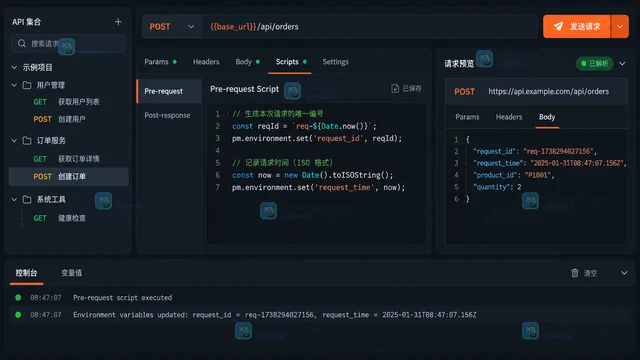
Task: Click the 示例项目 project label
Action: tap(38, 67)
